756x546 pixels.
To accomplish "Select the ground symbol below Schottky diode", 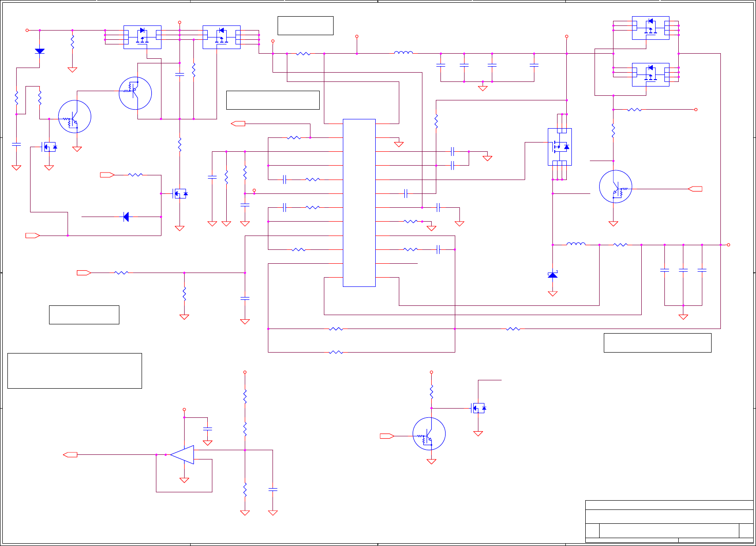I will coord(552,293).
